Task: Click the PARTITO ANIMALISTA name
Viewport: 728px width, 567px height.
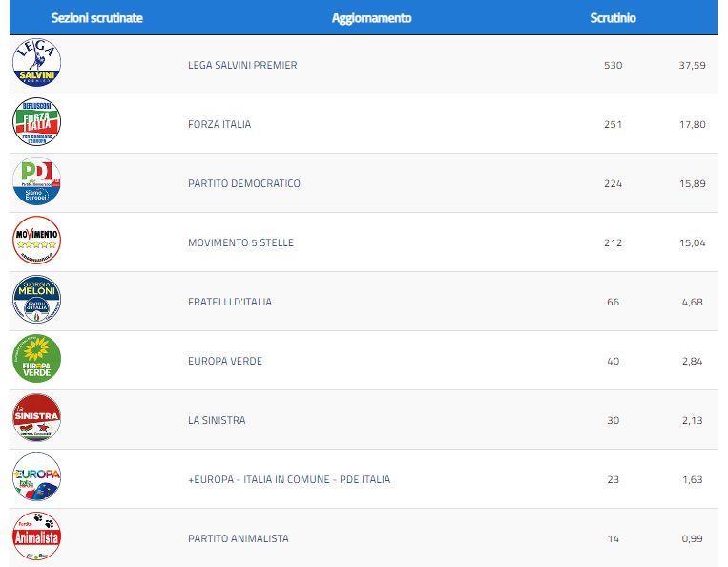Action: 238,539
